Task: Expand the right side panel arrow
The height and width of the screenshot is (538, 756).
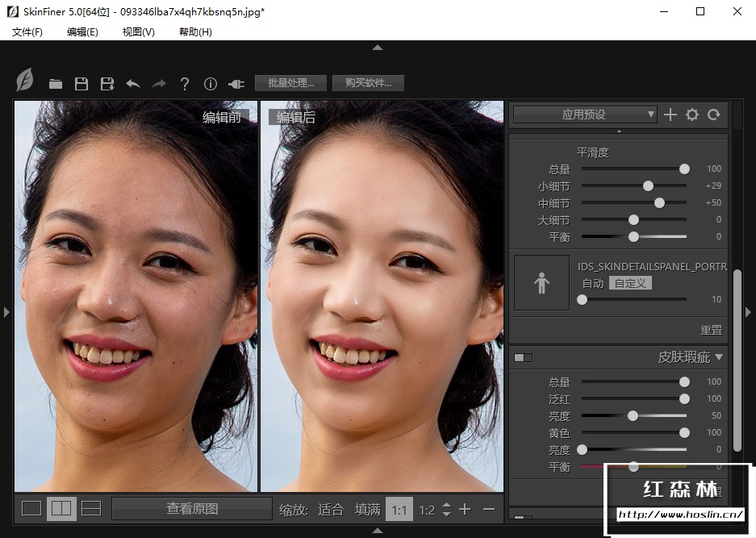Action: 748,312
